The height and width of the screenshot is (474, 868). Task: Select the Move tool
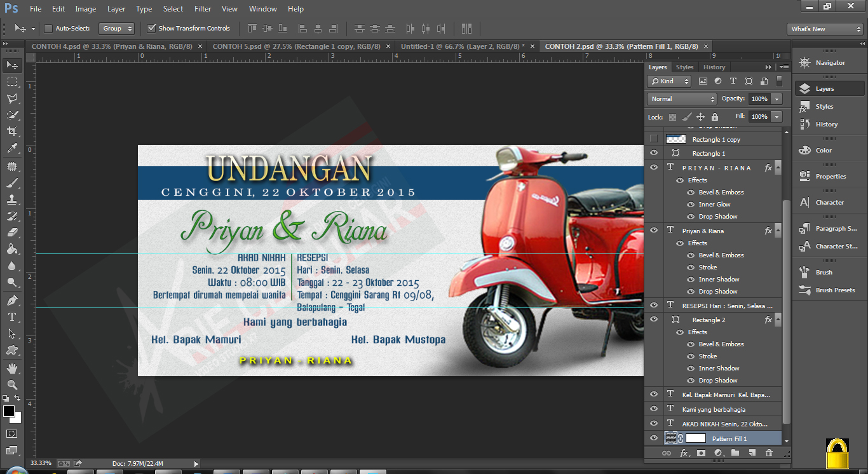click(12, 65)
